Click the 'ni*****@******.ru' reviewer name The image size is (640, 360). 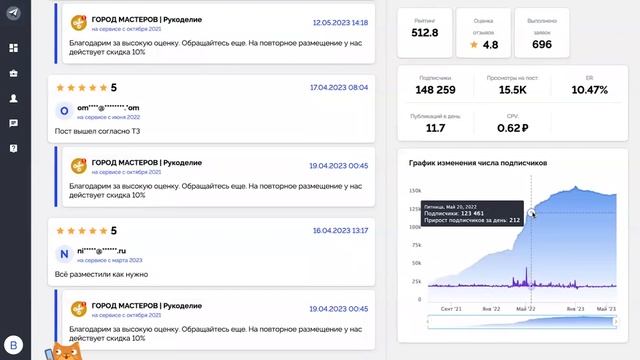coord(102,251)
